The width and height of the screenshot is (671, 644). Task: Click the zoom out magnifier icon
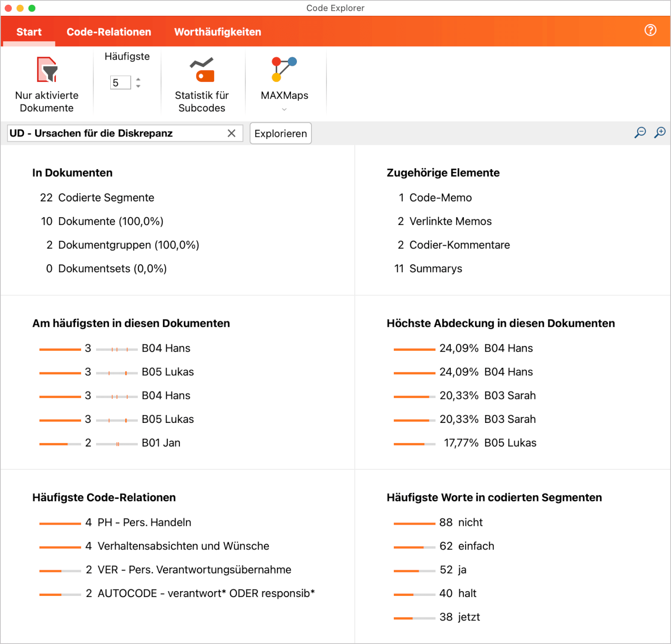click(640, 133)
